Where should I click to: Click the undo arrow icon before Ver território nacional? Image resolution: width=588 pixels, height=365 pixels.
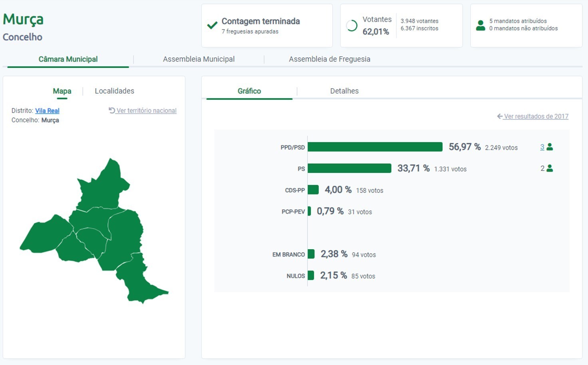click(x=112, y=111)
